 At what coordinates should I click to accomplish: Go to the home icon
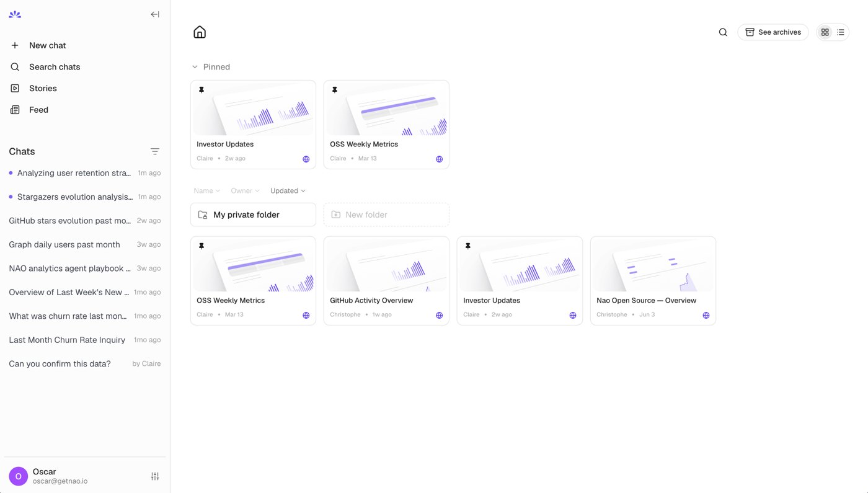coord(200,32)
